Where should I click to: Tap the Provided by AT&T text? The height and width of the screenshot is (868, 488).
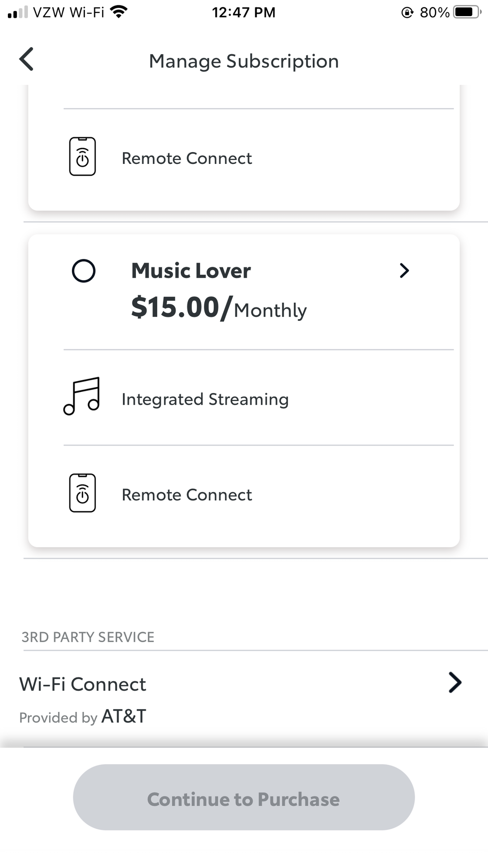83,717
